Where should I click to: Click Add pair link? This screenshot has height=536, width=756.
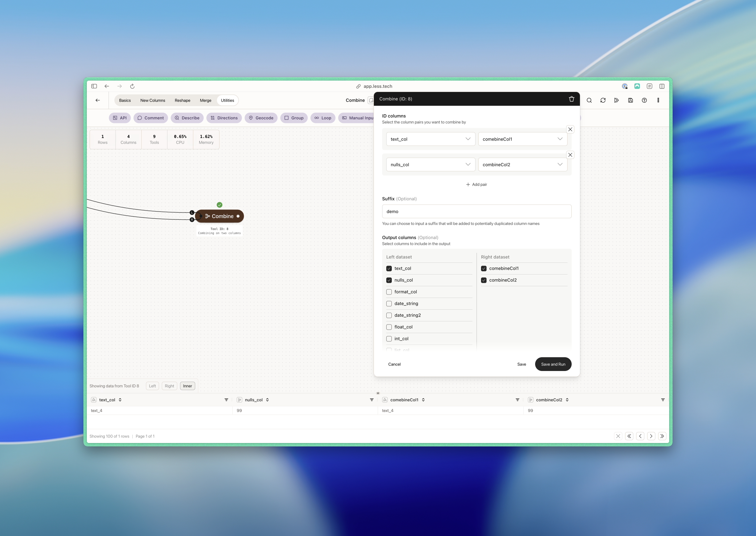(477, 185)
